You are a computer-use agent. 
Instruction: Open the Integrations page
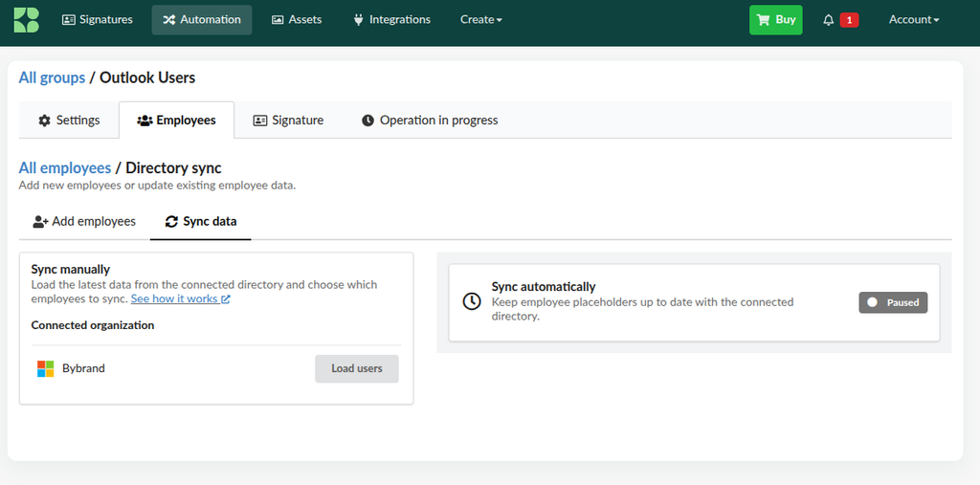[391, 19]
